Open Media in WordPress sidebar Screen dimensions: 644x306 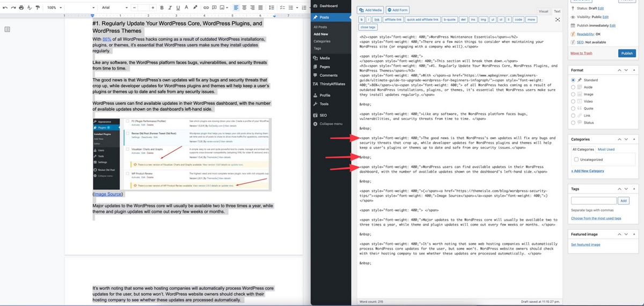click(x=324, y=58)
